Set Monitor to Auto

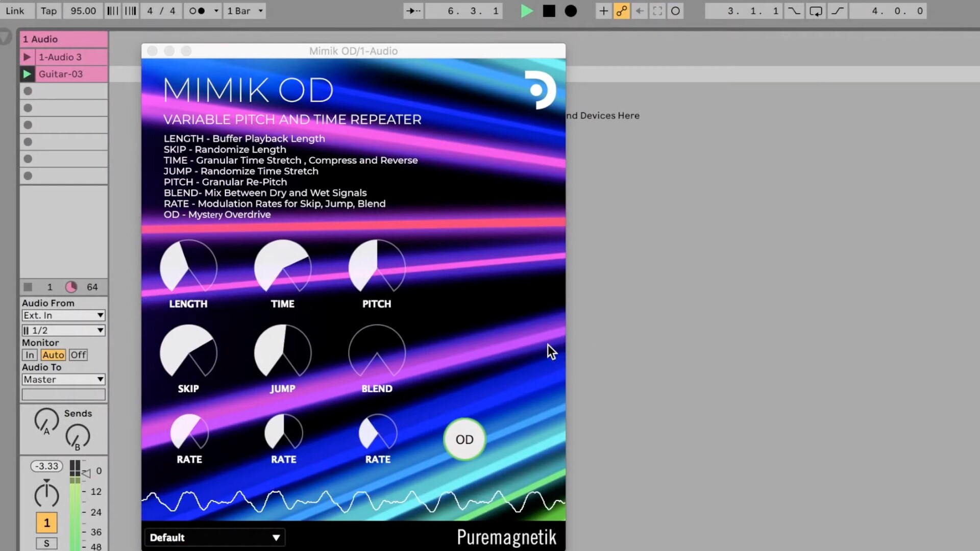53,355
